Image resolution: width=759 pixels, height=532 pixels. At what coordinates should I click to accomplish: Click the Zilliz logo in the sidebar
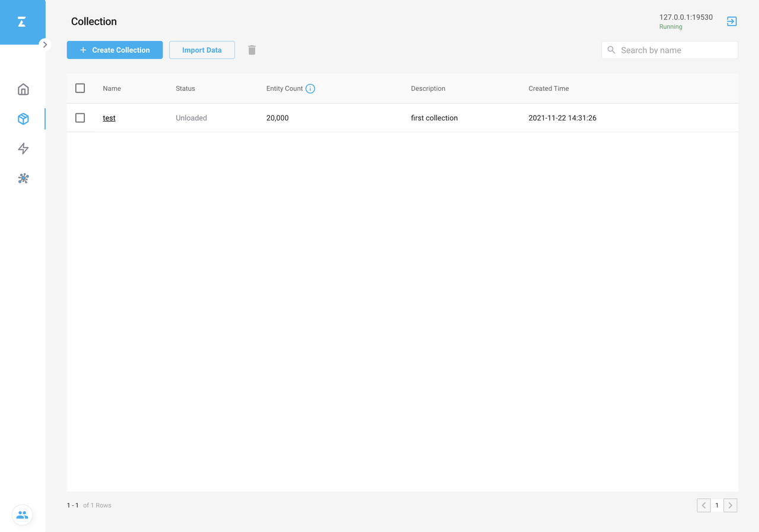[x=22, y=22]
